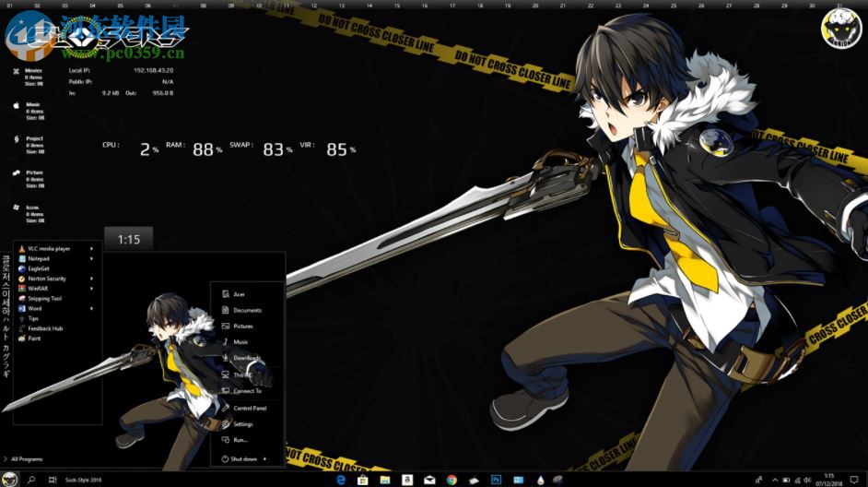Click the VIR 85% readout
The height and width of the screenshot is (487, 868).
tap(328, 148)
